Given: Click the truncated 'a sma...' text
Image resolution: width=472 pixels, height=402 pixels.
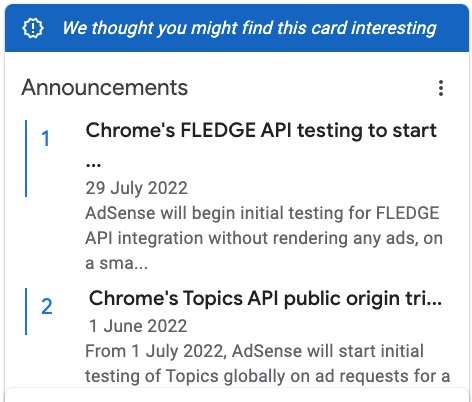Looking at the screenshot, I should 116,263.
